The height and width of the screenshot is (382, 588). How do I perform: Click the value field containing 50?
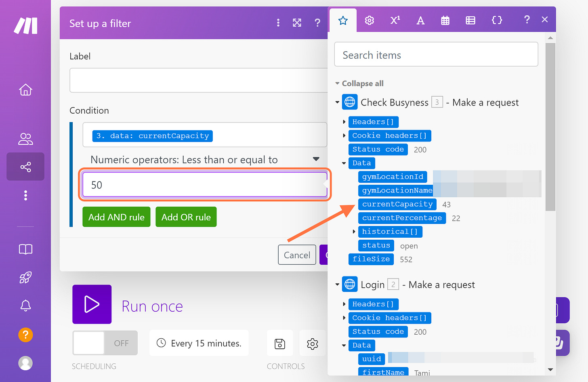point(205,185)
